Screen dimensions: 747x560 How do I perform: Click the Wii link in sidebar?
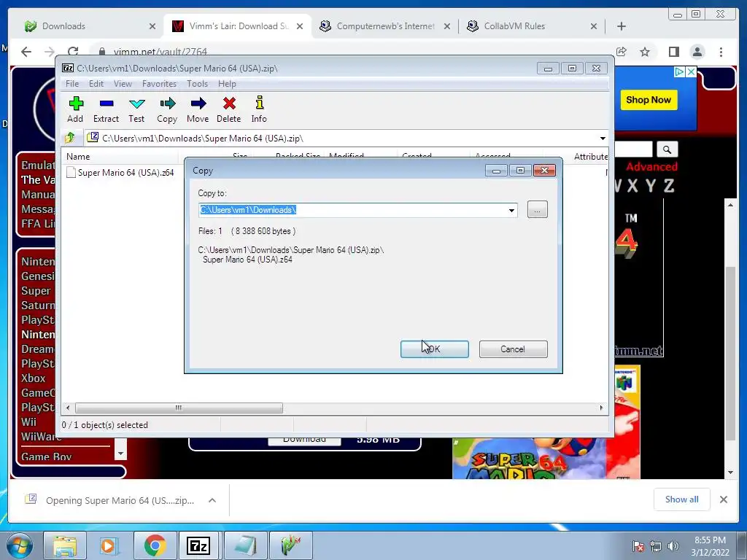pyautogui.click(x=28, y=422)
